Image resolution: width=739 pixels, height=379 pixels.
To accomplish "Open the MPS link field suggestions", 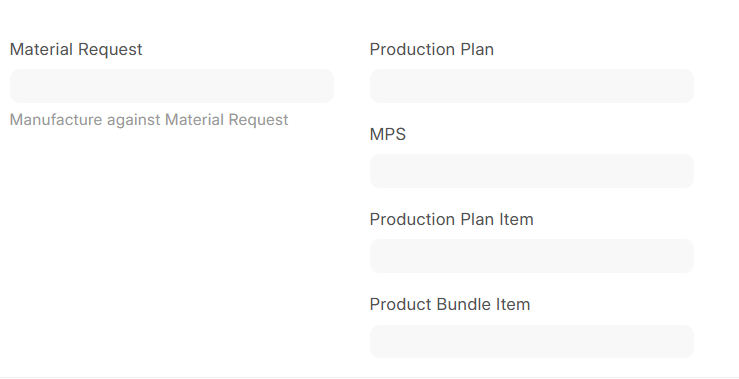I will click(x=532, y=171).
